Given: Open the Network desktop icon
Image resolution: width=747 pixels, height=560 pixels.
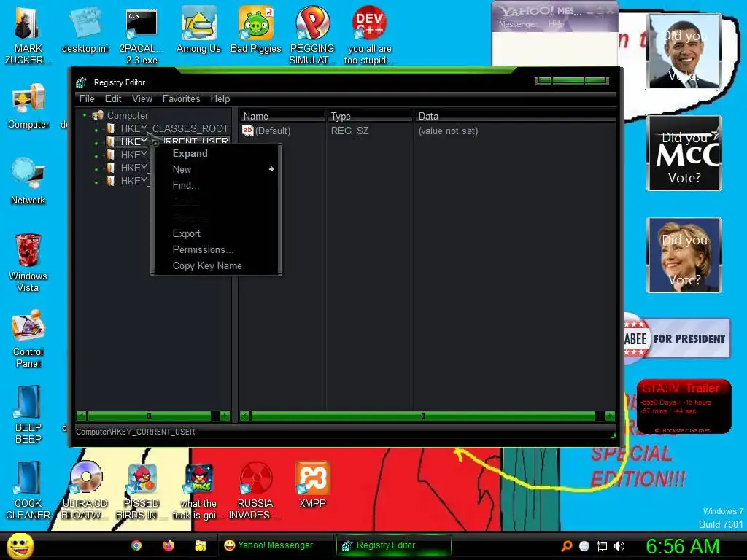Looking at the screenshot, I should (x=28, y=181).
